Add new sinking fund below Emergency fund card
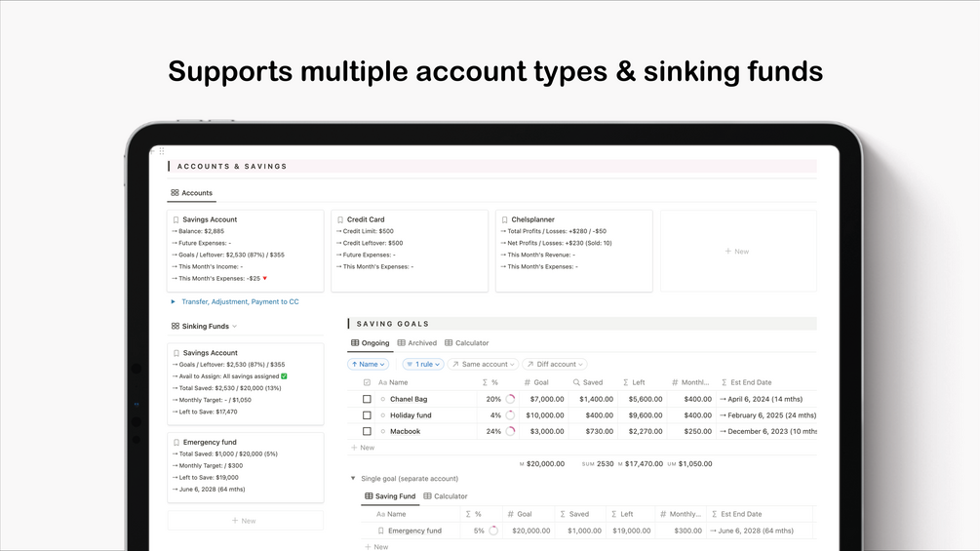The image size is (980, 551). click(x=245, y=521)
